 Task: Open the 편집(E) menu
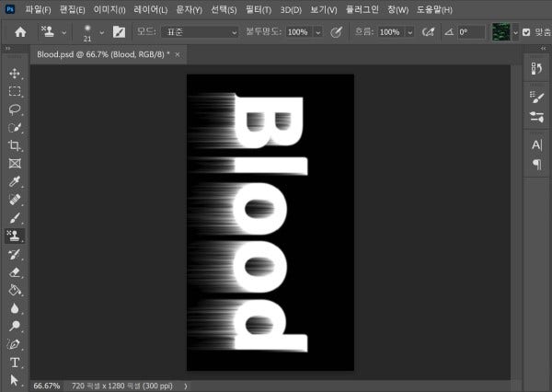click(x=72, y=9)
